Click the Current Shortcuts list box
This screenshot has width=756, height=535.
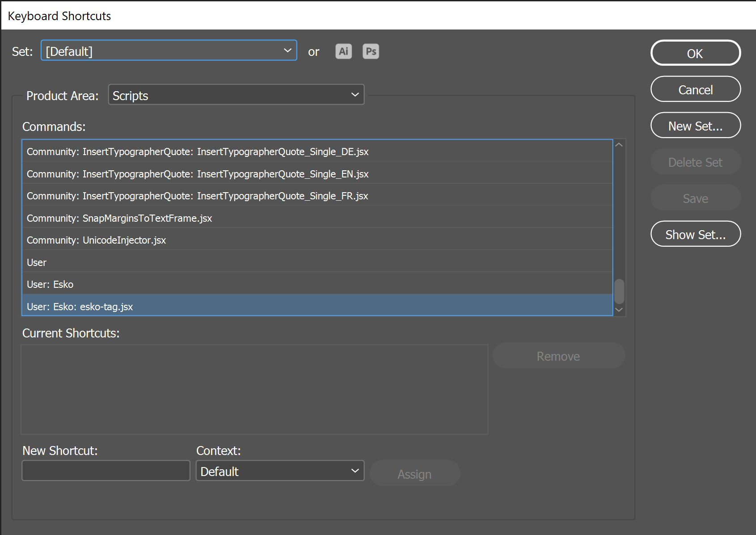pyautogui.click(x=254, y=389)
